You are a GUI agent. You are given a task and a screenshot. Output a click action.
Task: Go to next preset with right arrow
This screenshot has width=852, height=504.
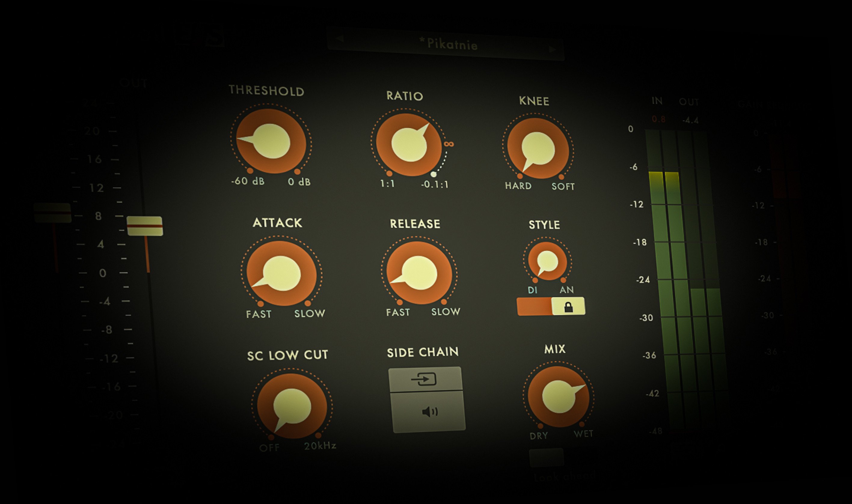pyautogui.click(x=553, y=50)
